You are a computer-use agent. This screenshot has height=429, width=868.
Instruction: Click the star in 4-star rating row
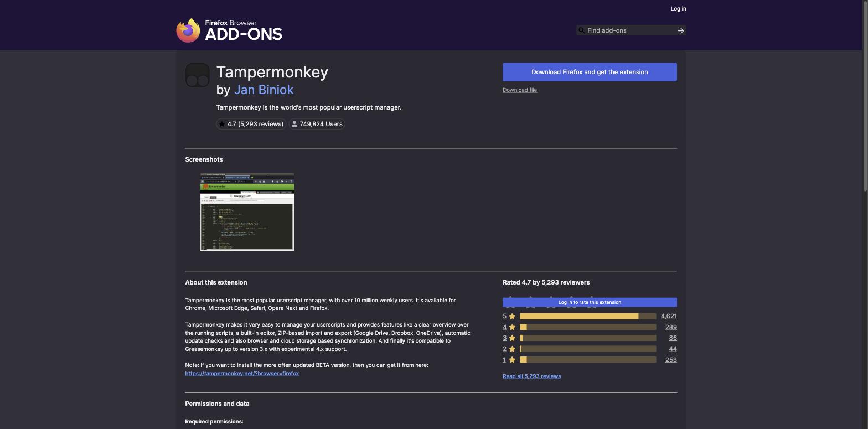pyautogui.click(x=512, y=327)
